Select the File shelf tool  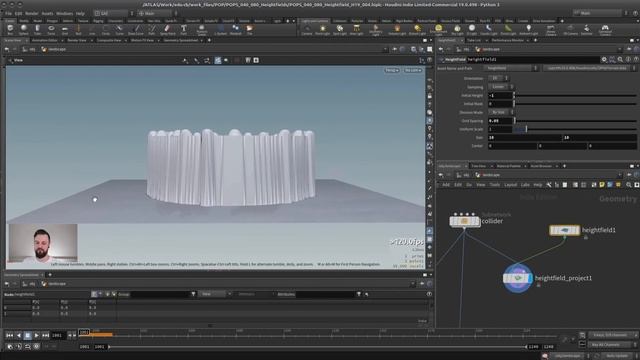click(x=249, y=29)
